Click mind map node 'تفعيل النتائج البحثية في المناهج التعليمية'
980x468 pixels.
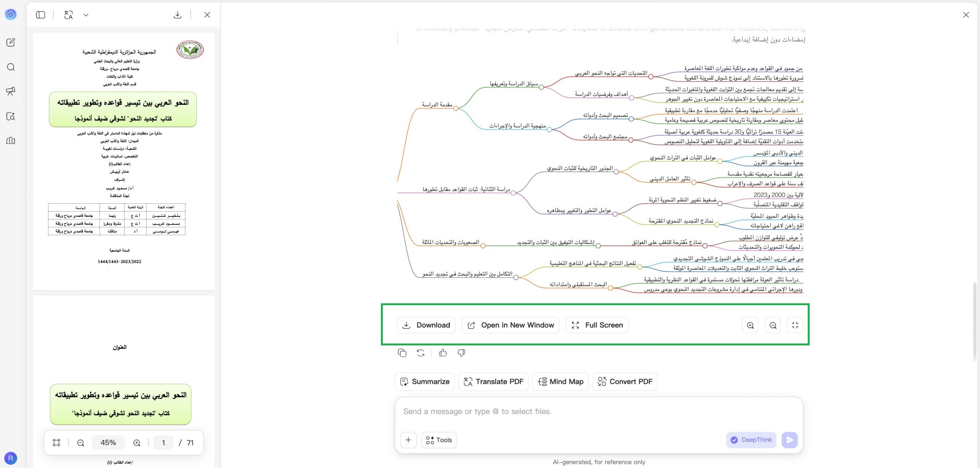coord(593,263)
